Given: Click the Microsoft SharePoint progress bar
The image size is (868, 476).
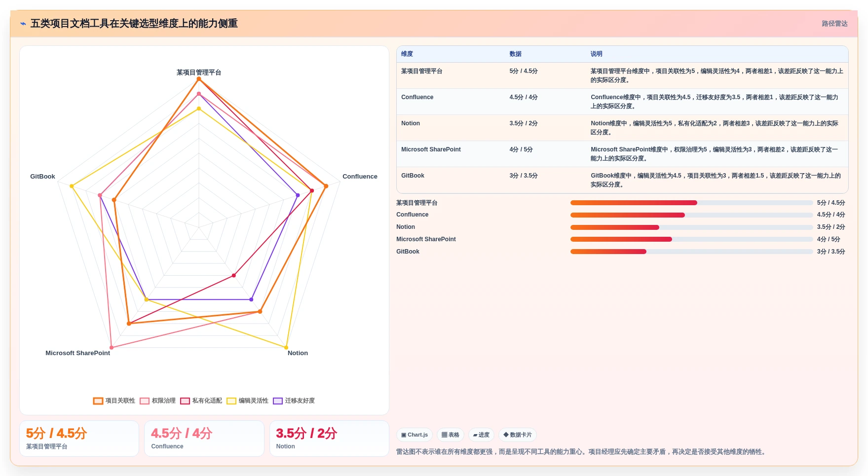Looking at the screenshot, I should (x=691, y=239).
